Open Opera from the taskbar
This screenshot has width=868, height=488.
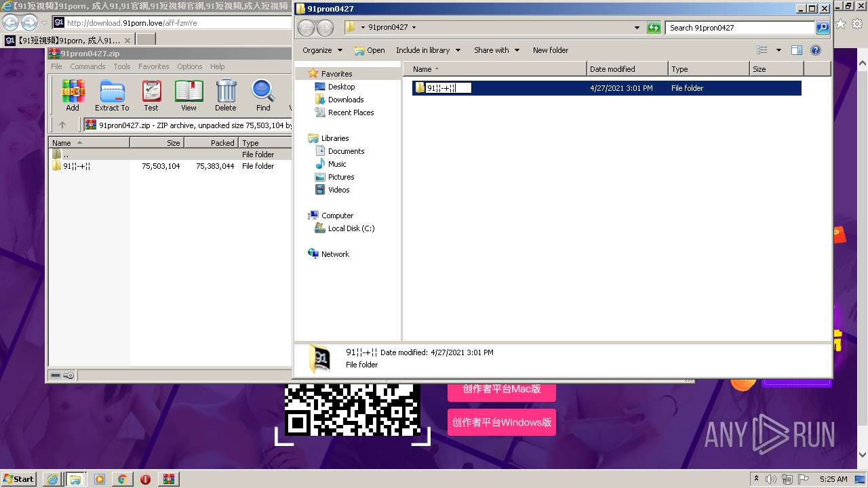coord(145,479)
